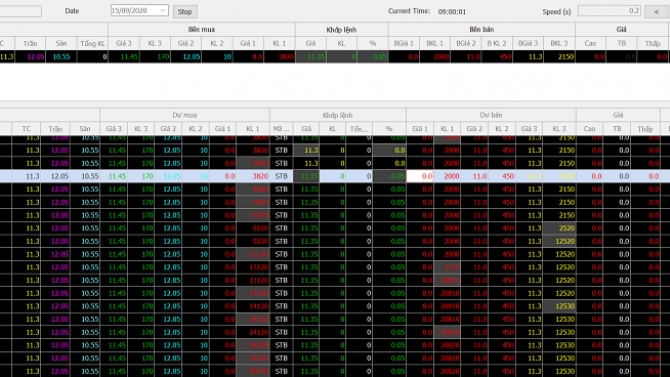This screenshot has width=670, height=377.
Task: Select 12530 in the 29230 row
Action: tap(559, 371)
